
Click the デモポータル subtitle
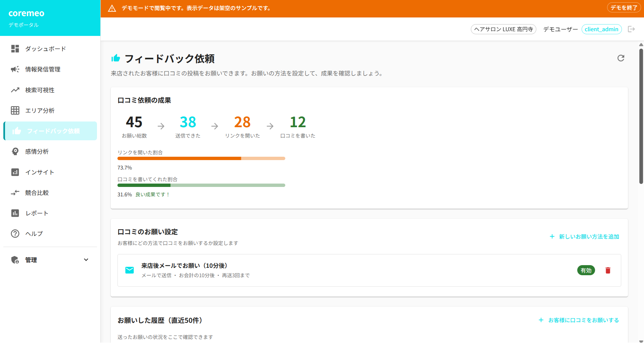23,25
